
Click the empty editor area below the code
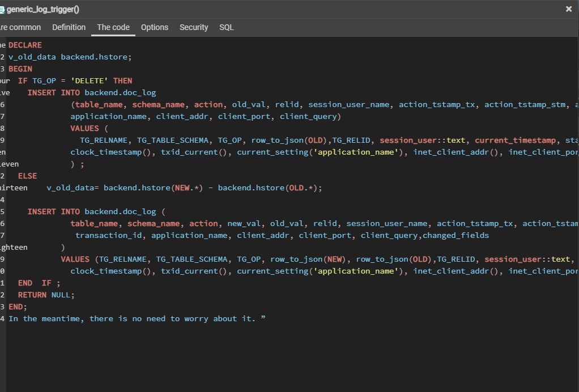pos(283,357)
